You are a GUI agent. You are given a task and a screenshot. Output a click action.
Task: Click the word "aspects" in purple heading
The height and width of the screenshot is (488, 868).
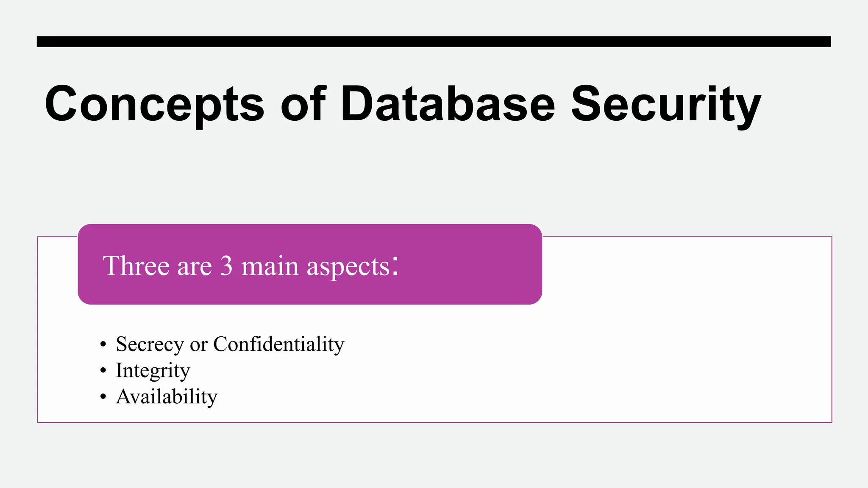coord(348,267)
